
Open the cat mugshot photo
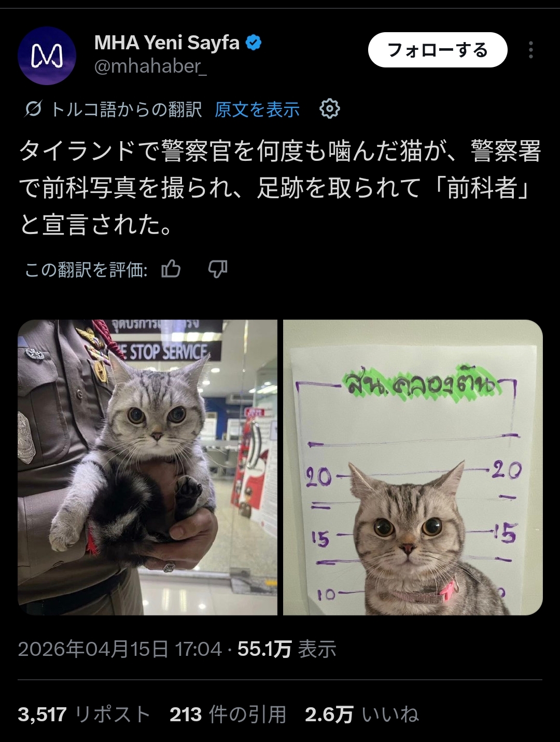coord(413,468)
